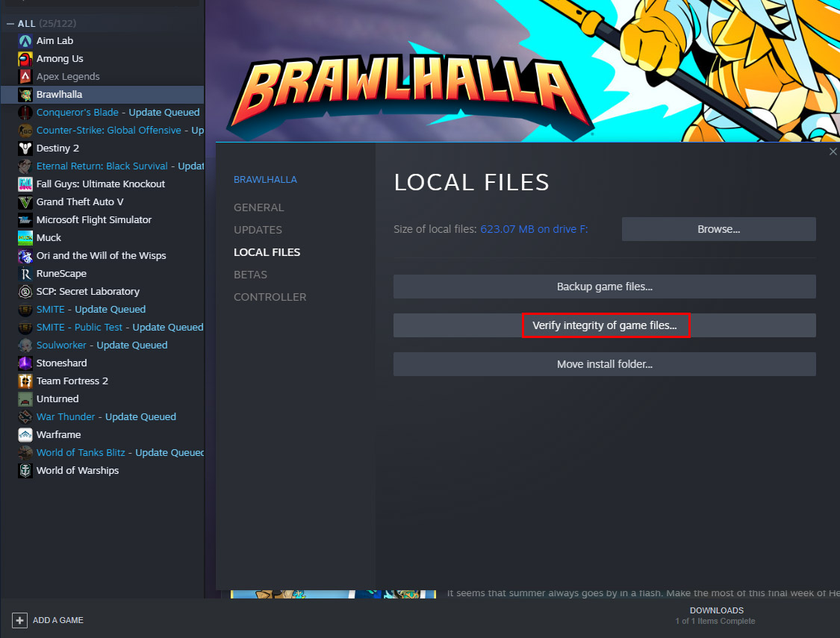Switch to the UPDATES tab
The width and height of the screenshot is (840, 638).
(x=258, y=229)
